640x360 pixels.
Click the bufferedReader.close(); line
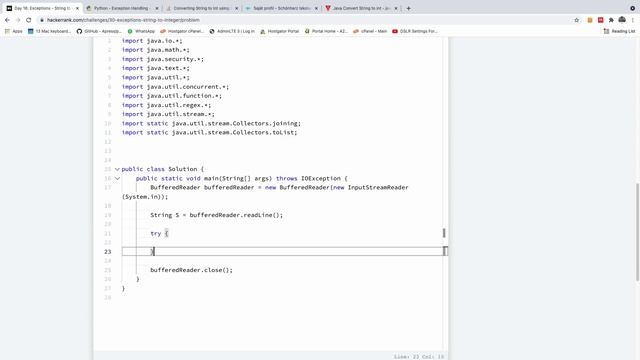coord(191,270)
